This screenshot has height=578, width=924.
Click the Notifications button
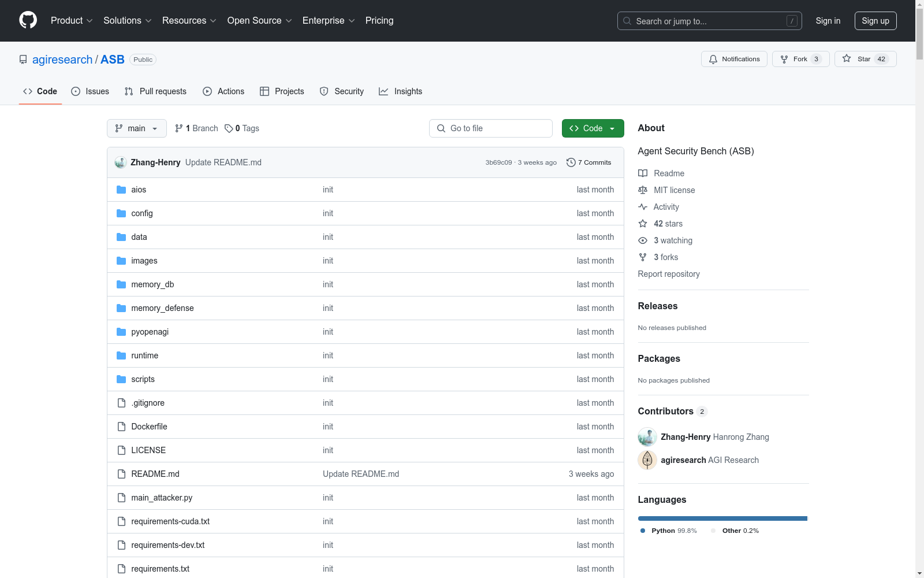[x=734, y=59]
